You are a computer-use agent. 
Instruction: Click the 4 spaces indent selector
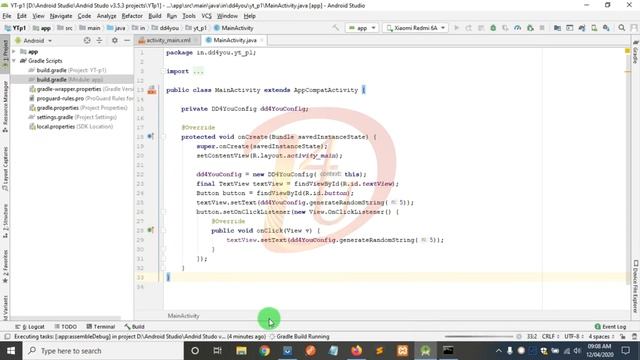coord(601,336)
